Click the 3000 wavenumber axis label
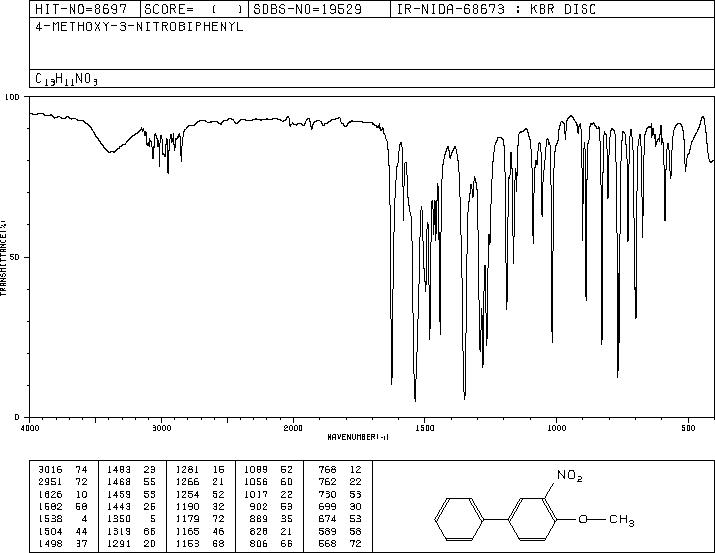The image size is (715, 553). pyautogui.click(x=161, y=428)
